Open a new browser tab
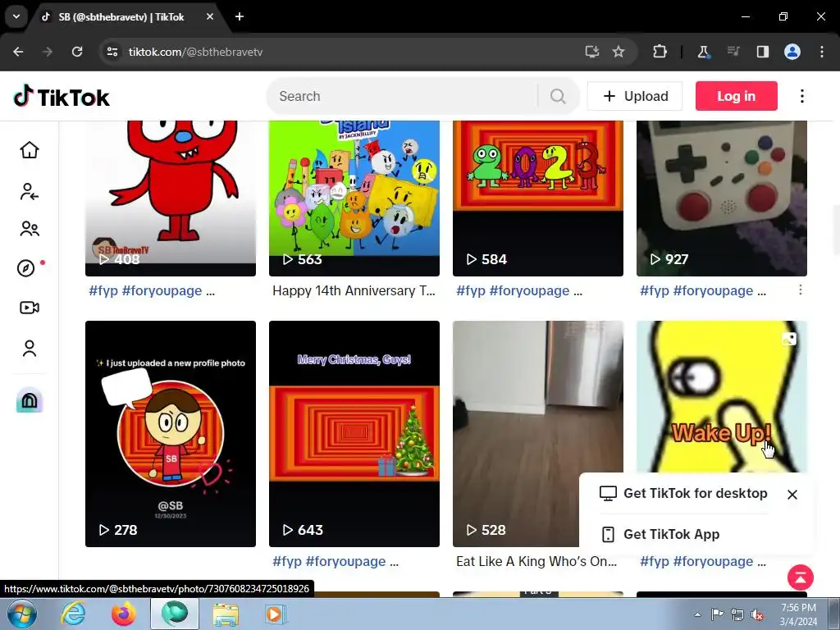 (x=240, y=16)
